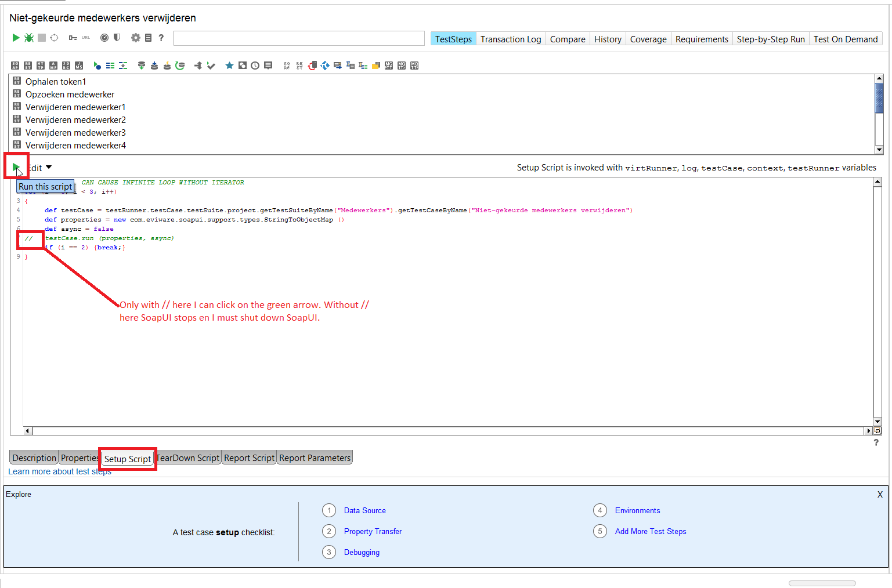
Task: Click the green bug debug icon
Action: [28, 38]
